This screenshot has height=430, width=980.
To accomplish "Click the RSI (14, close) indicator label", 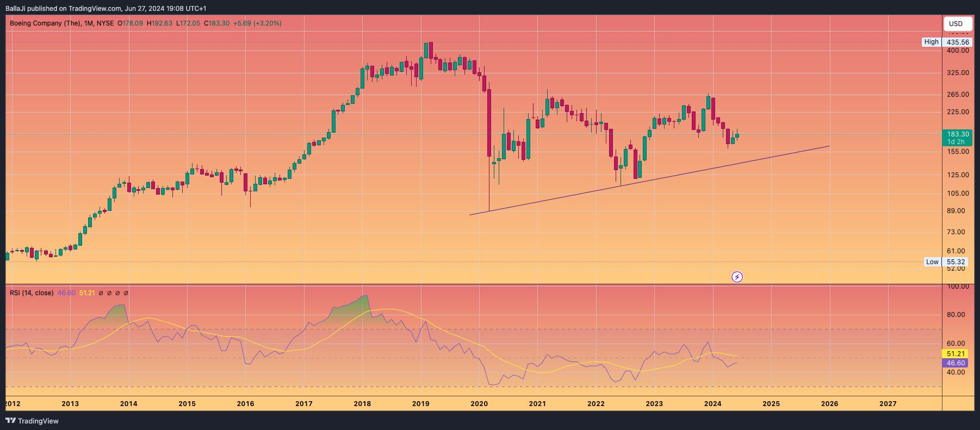I will 32,293.
